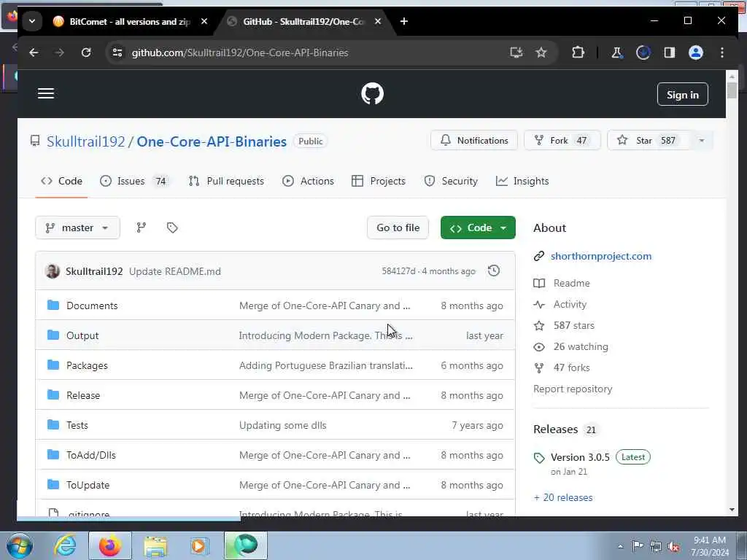Open the ToUpdate folder
This screenshot has height=560, width=747.
pyautogui.click(x=88, y=485)
